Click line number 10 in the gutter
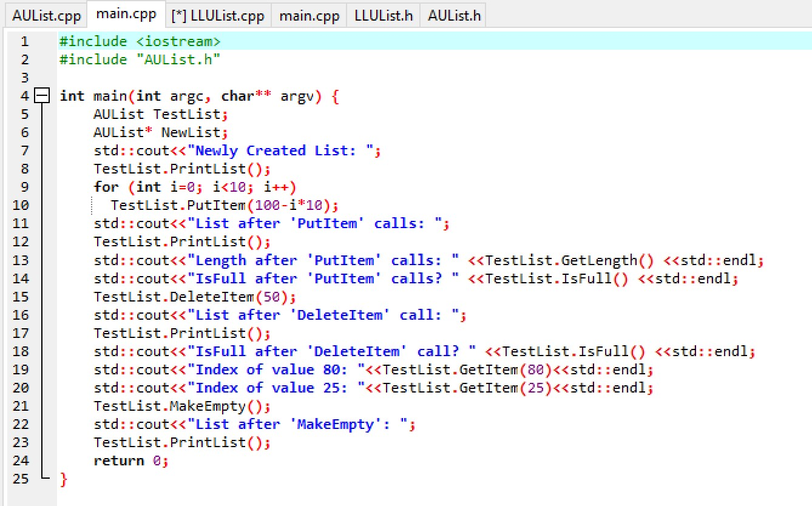 21,205
